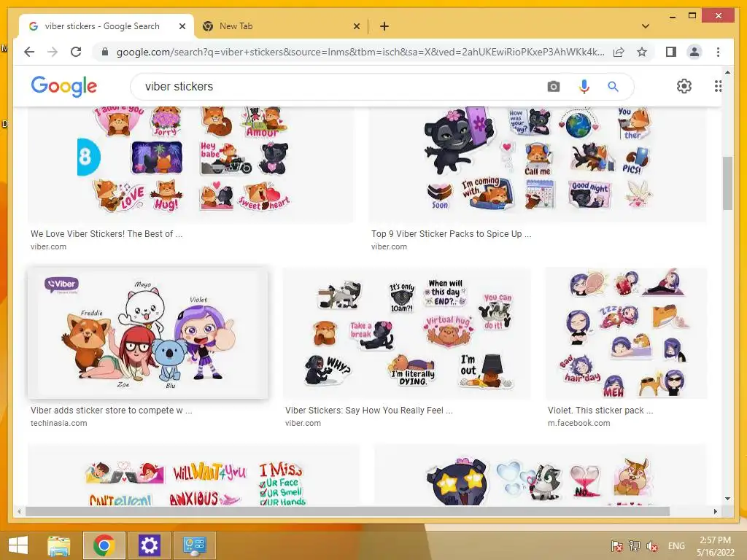Open We Love Viber Stickers image result

[191, 164]
